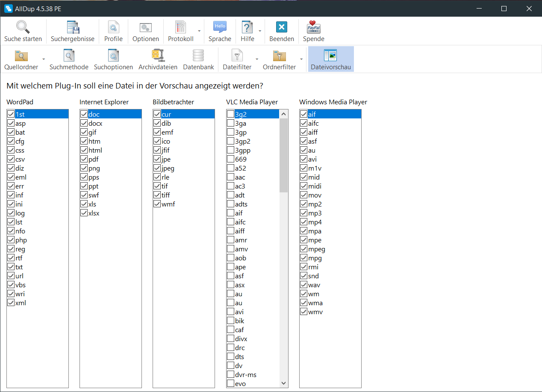542x392 pixels.
Task: Uncheck mp3 in the Windows Media Player list
Action: 303,213
